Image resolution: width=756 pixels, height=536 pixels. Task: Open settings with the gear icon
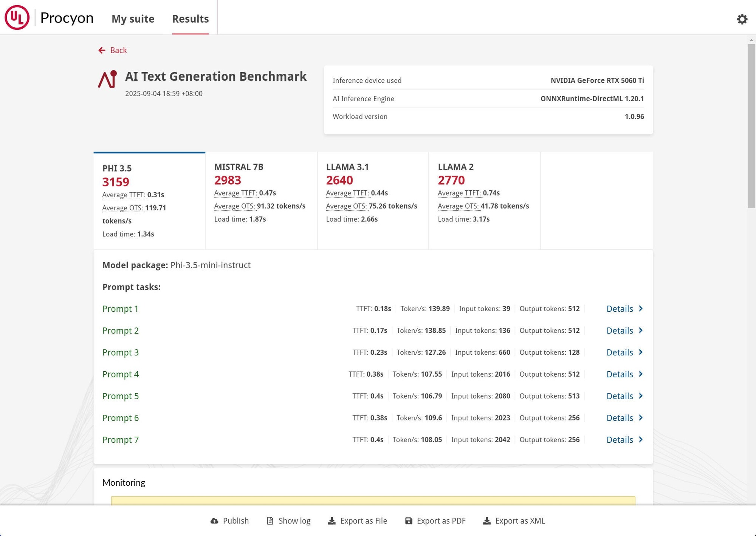click(742, 19)
